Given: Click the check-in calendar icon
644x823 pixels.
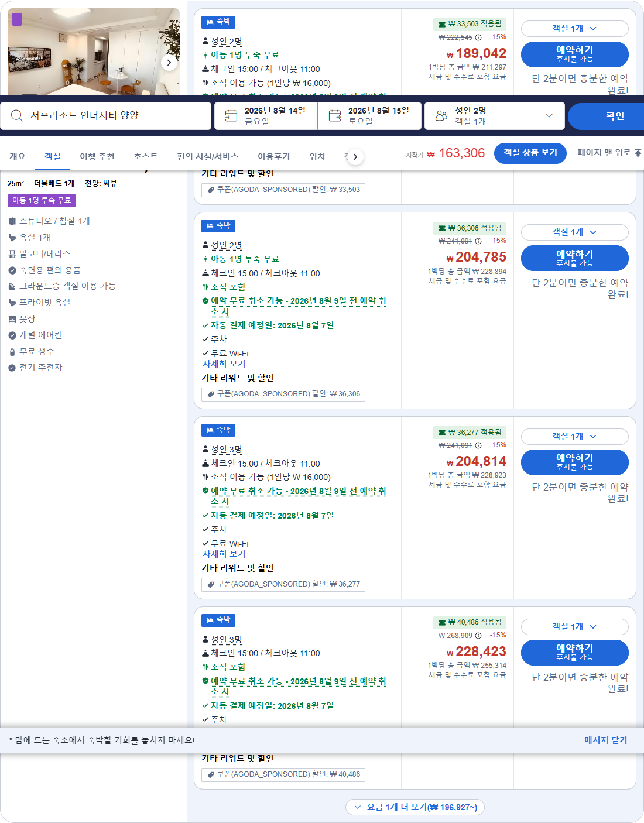Looking at the screenshot, I should point(231,116).
